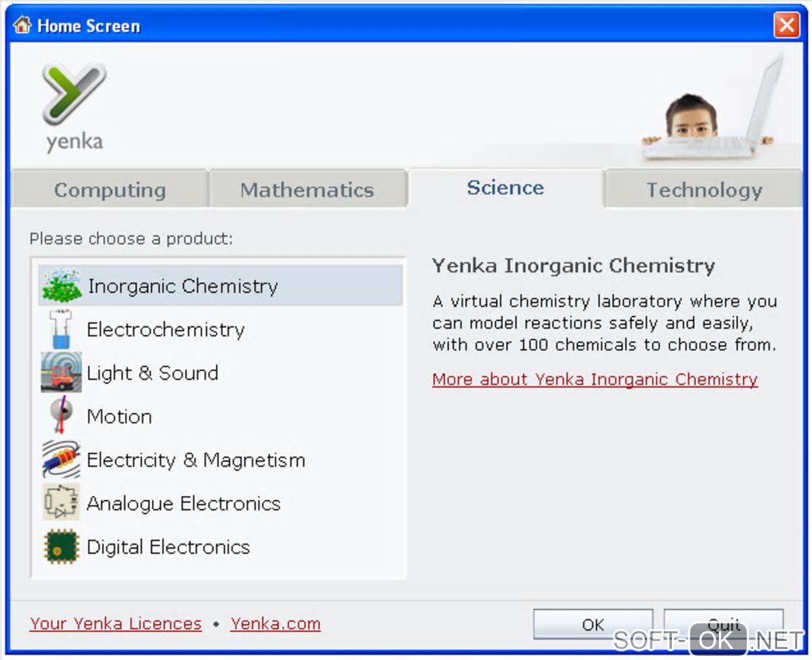The image size is (812, 660).
Task: Confirm with the OK button
Action: click(x=593, y=624)
